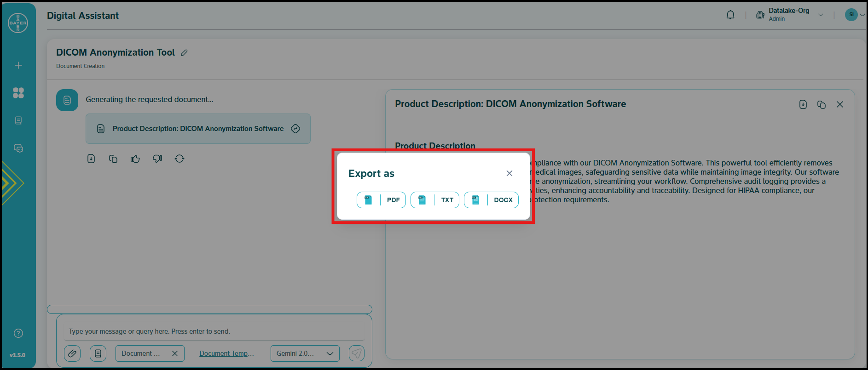Copy the chat response

[113, 159]
